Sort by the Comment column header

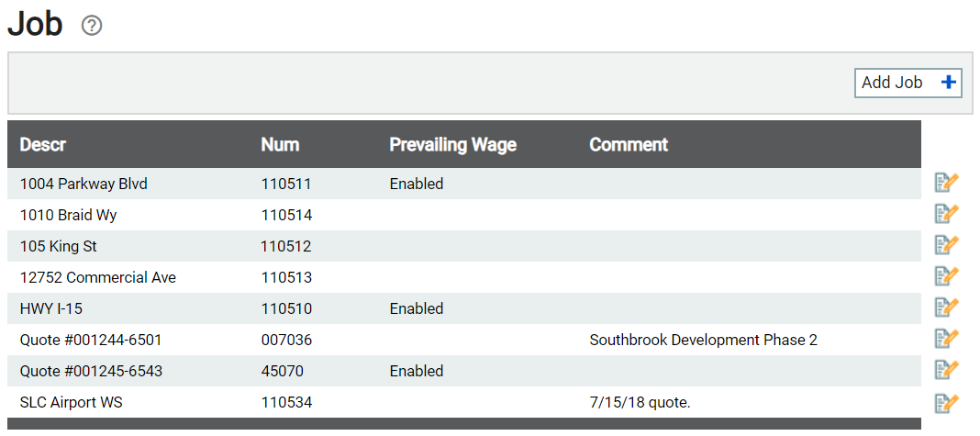point(629,145)
